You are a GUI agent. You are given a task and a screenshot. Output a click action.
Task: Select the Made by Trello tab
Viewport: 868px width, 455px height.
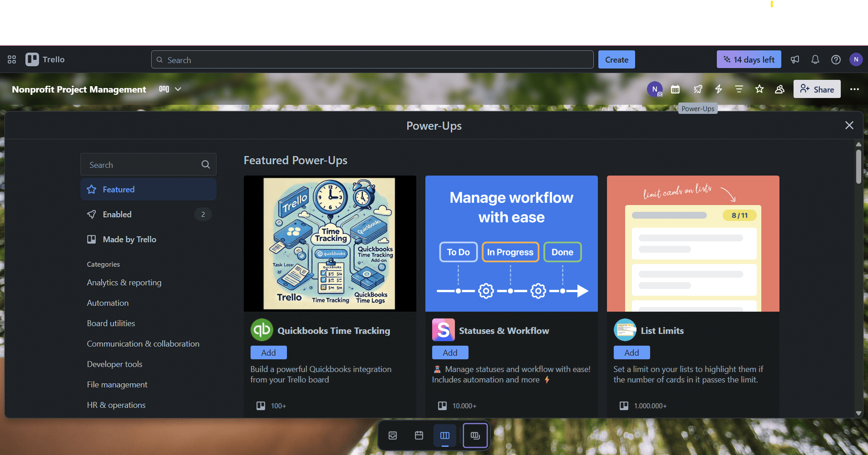click(148, 239)
